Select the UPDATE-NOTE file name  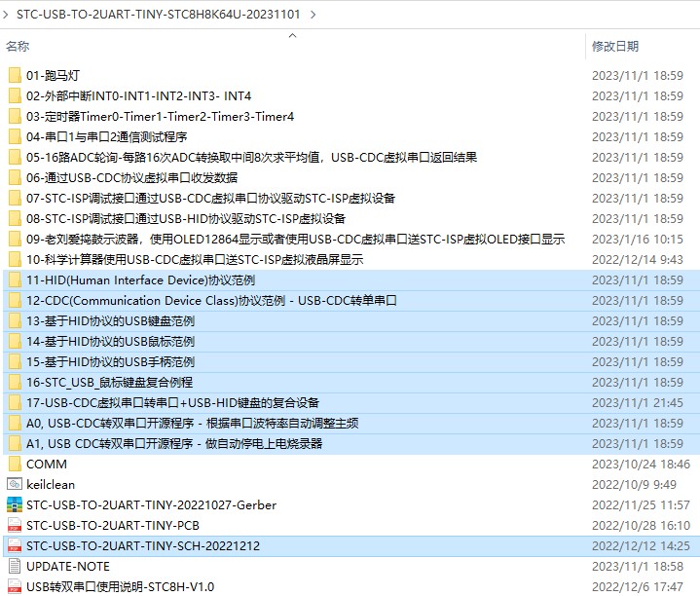(68, 566)
